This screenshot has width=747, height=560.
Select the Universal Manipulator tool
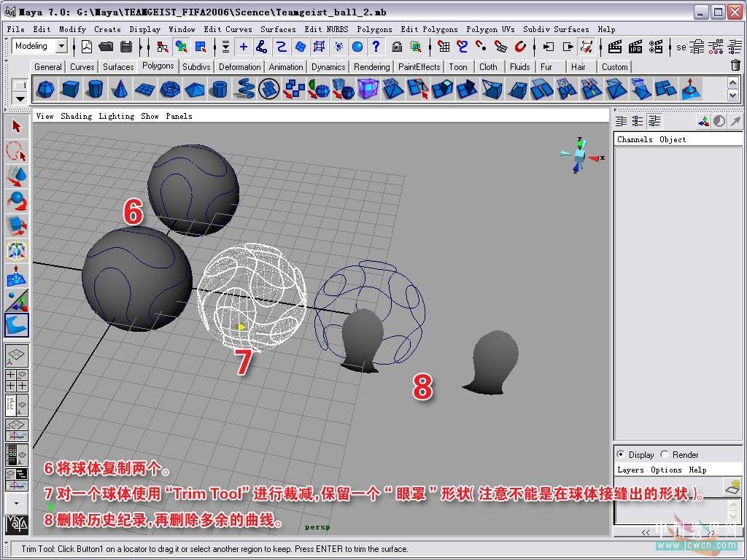(x=17, y=251)
